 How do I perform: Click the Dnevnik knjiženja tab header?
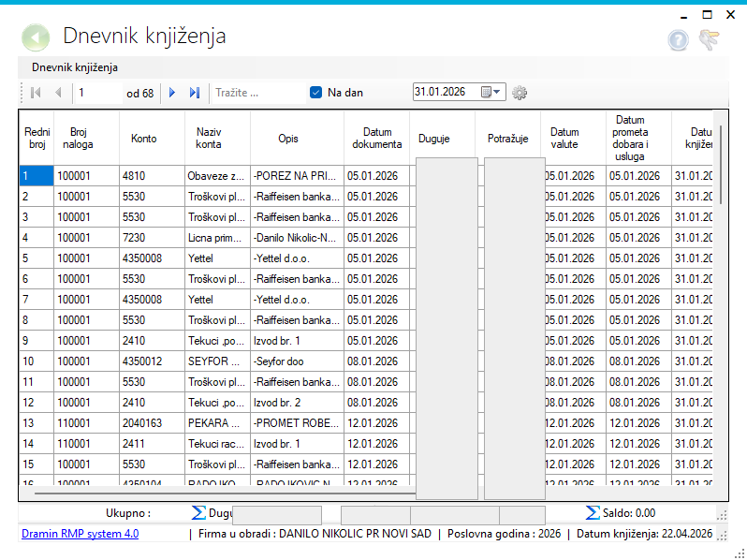pos(75,67)
